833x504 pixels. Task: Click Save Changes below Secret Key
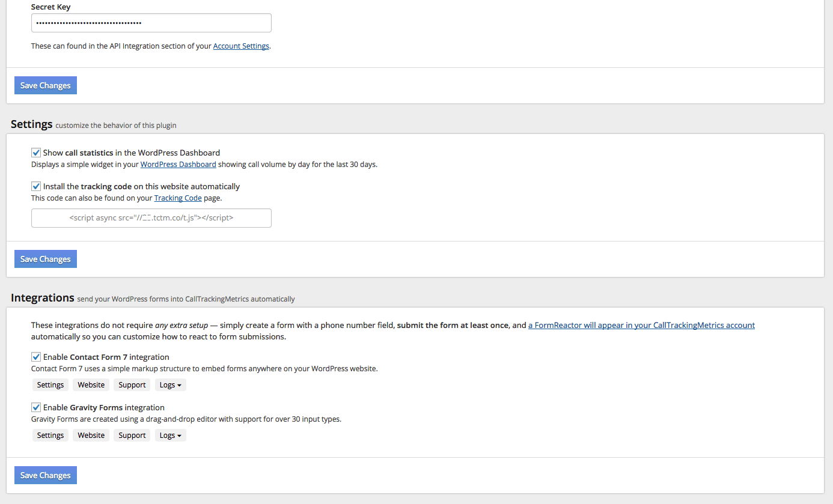click(x=46, y=85)
